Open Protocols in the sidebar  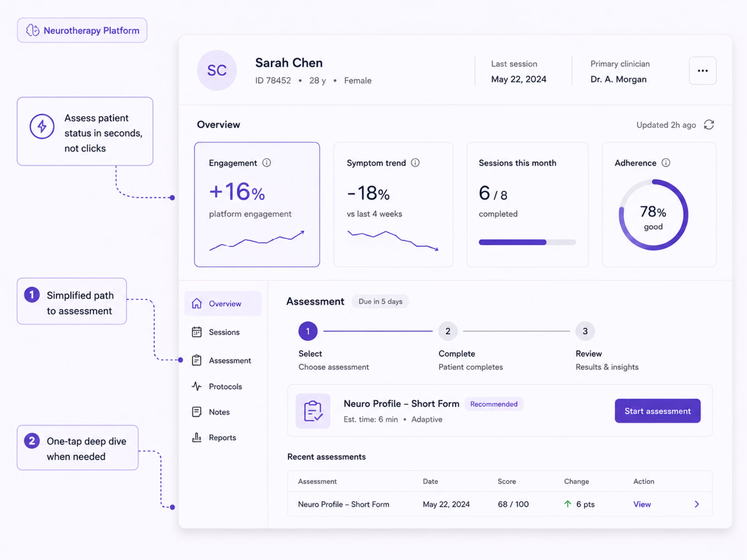coord(223,386)
